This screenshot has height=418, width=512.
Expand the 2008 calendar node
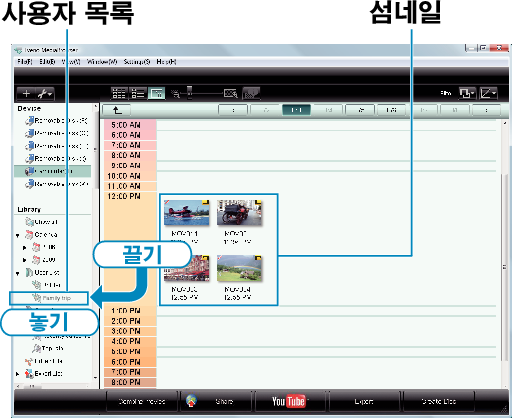tap(24, 248)
